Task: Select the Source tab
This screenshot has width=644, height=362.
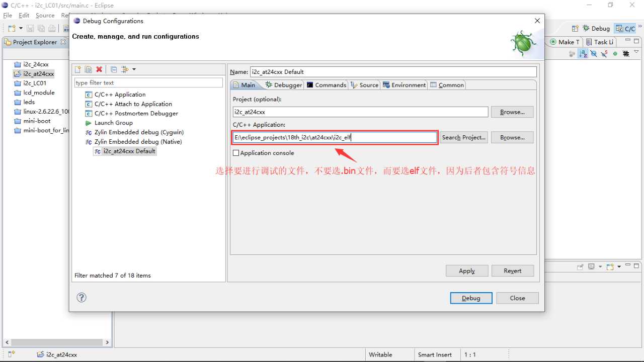Action: (365, 85)
